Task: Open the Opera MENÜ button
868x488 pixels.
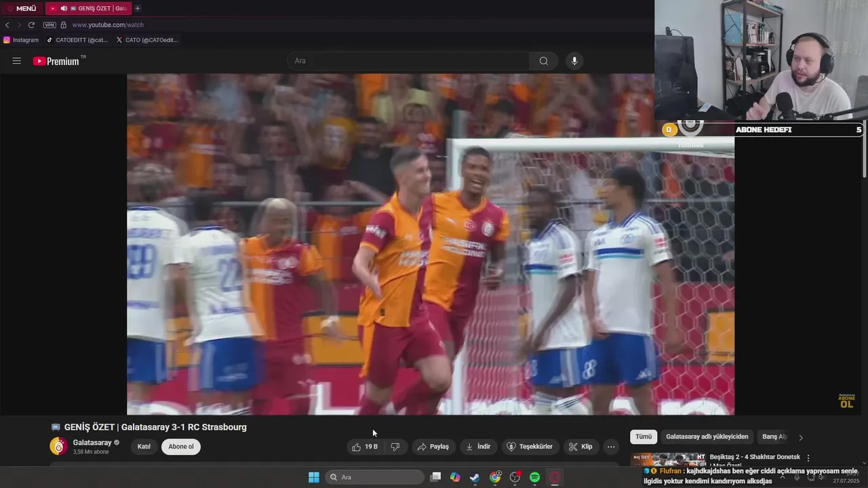Action: point(22,8)
